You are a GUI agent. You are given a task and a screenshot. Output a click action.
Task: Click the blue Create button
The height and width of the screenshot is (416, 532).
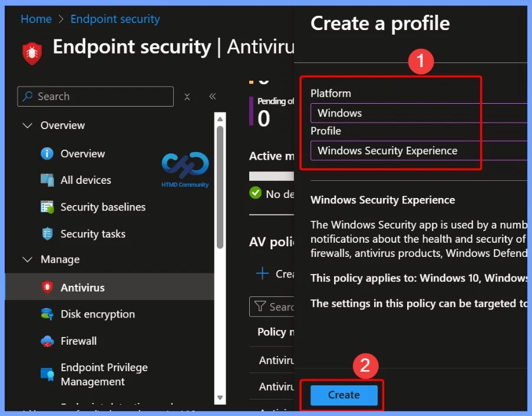point(343,395)
